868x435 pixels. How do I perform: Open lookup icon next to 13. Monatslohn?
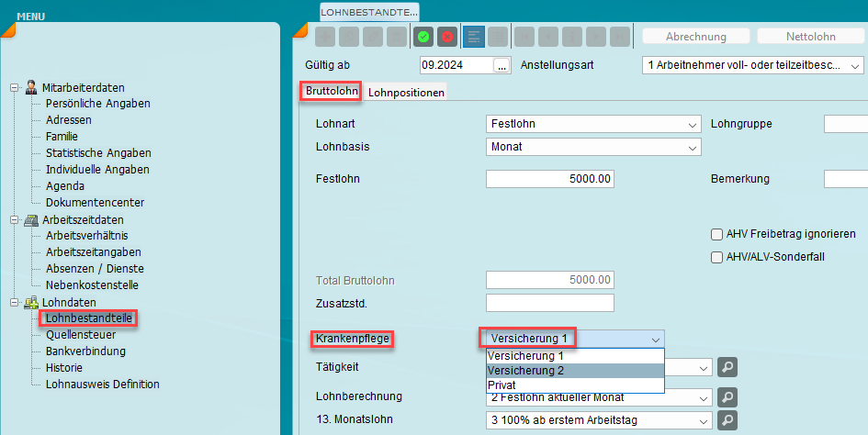727,419
